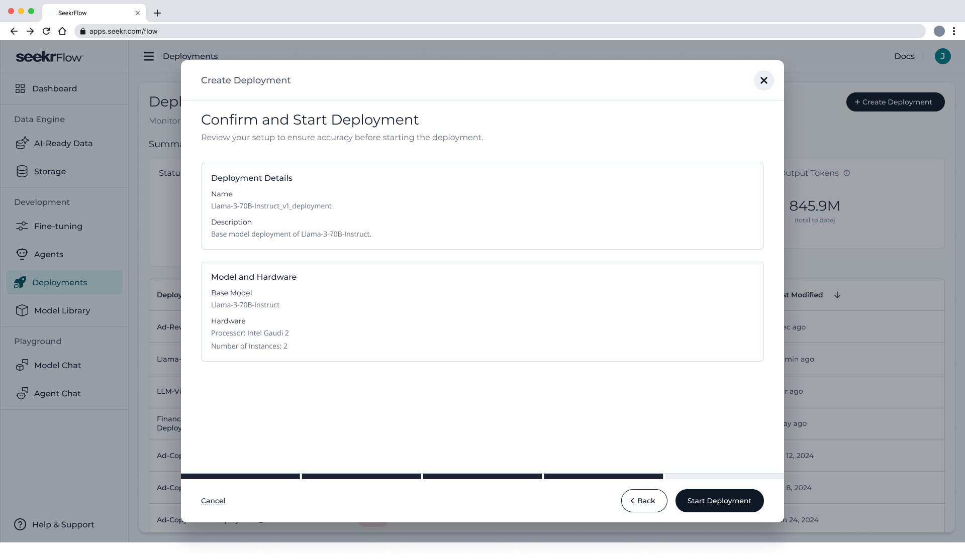Close the Create Deployment dialog
965x560 pixels.
click(763, 80)
